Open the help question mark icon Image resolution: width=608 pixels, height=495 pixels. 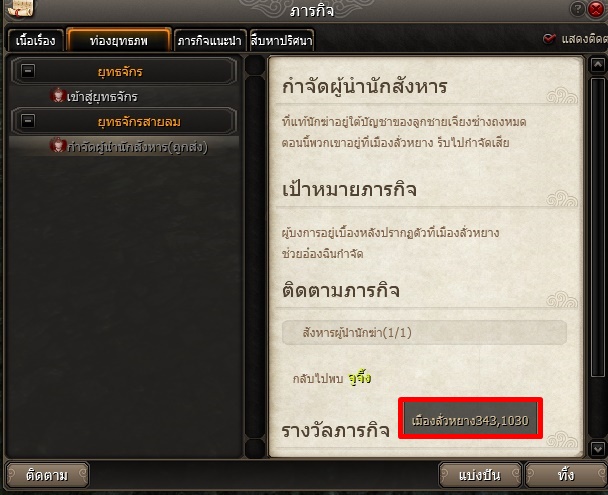coord(577,9)
